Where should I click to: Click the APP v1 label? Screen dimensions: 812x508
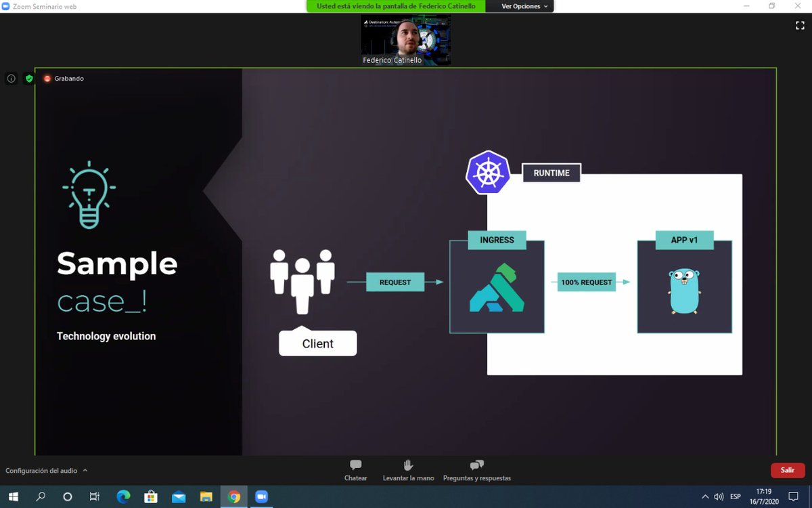[684, 240]
